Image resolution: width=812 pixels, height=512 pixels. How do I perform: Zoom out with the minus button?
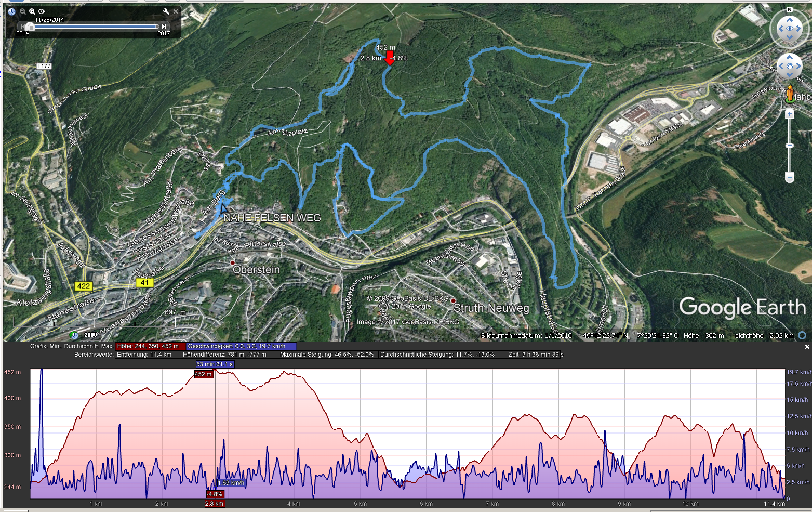pyautogui.click(x=790, y=178)
